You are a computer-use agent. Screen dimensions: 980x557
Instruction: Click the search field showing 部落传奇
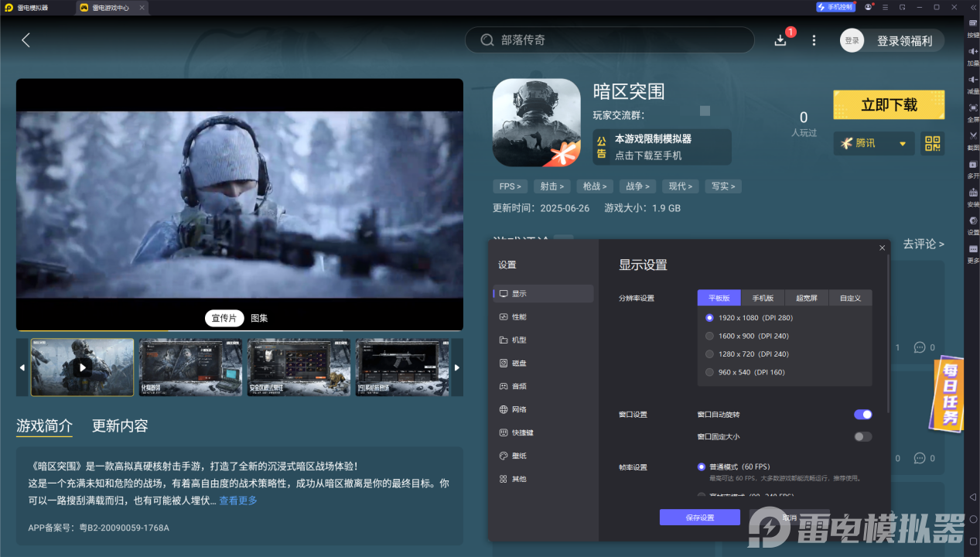[x=610, y=39]
